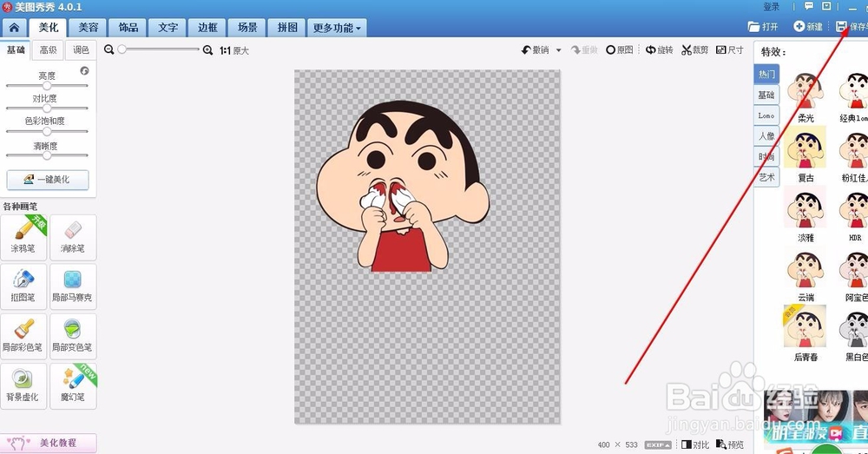Open the title bar menu box icon
The image size is (868, 454).
826,6
